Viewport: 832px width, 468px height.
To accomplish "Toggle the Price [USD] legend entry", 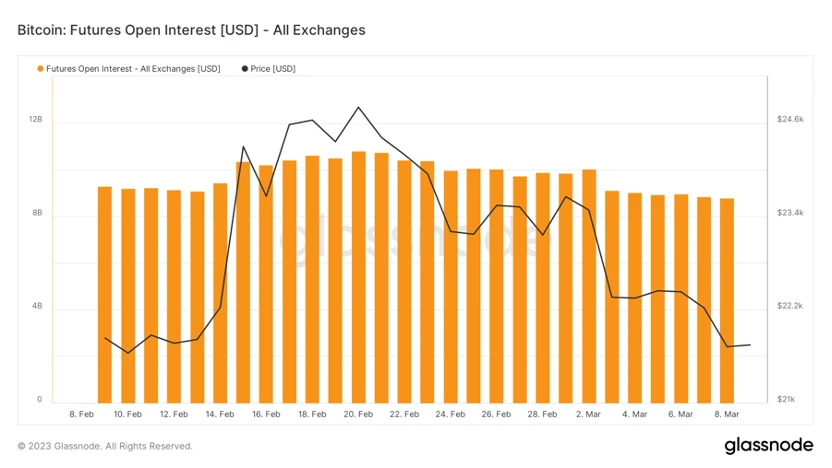I will 268,69.
